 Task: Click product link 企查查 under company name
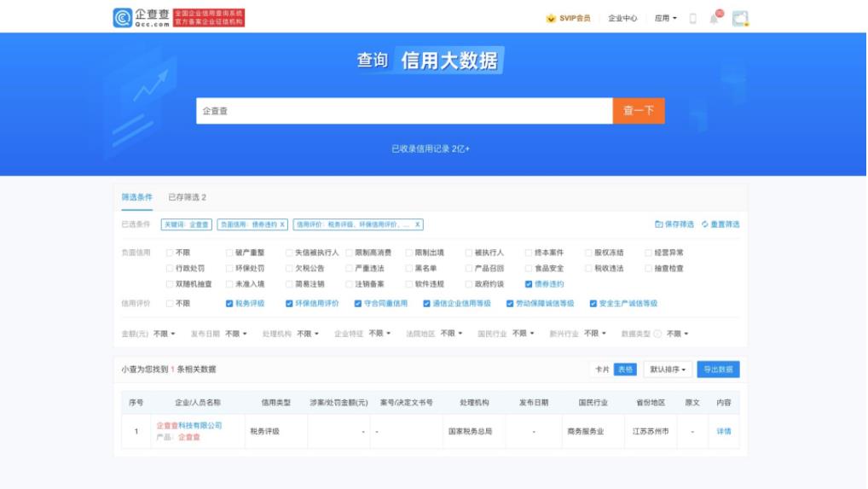188,438
